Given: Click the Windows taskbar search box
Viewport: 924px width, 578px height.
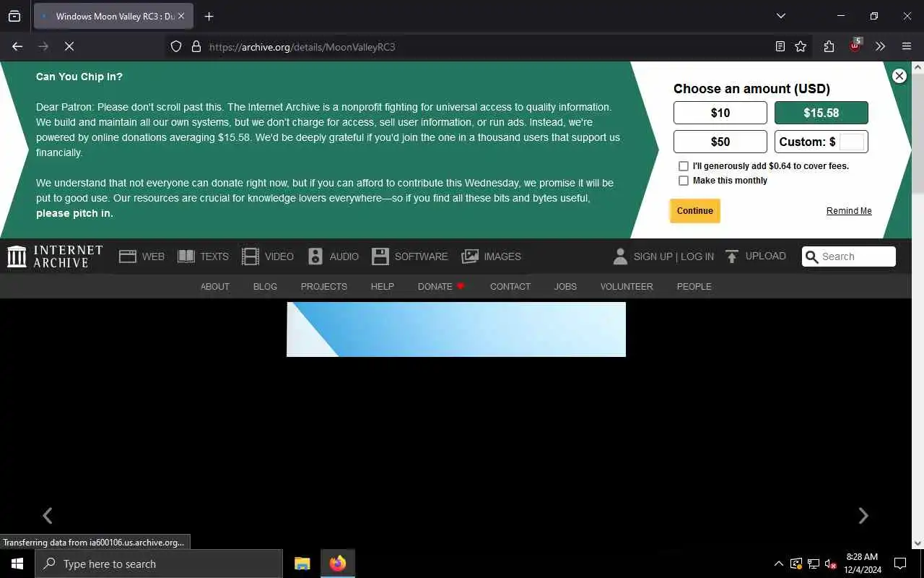Looking at the screenshot, I should 159,564.
